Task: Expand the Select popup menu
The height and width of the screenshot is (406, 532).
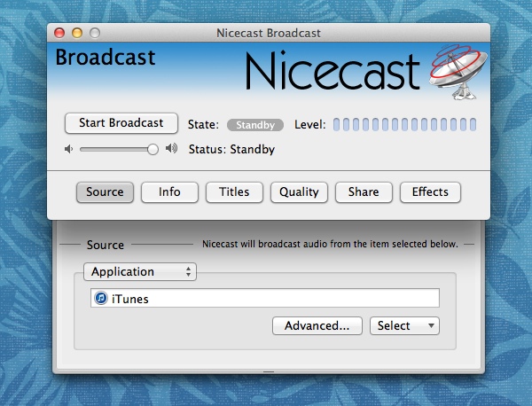Action: click(x=404, y=325)
